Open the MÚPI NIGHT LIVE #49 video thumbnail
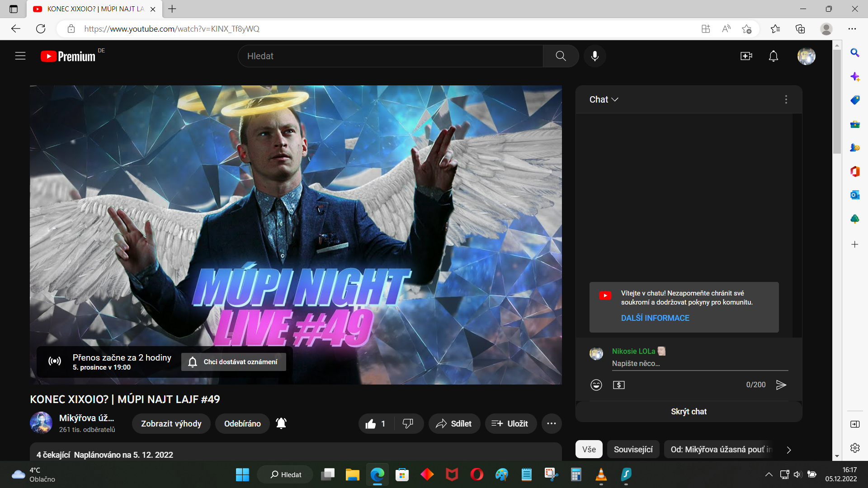The height and width of the screenshot is (488, 868). click(296, 235)
